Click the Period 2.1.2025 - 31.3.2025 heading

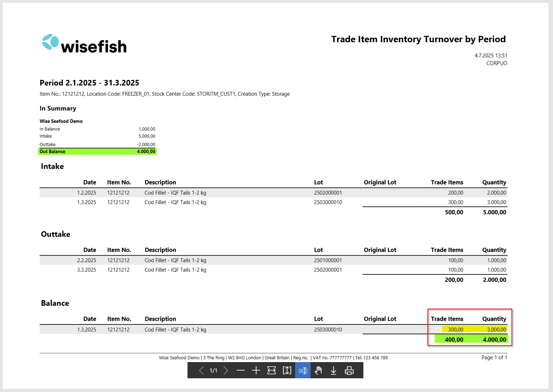pos(89,83)
